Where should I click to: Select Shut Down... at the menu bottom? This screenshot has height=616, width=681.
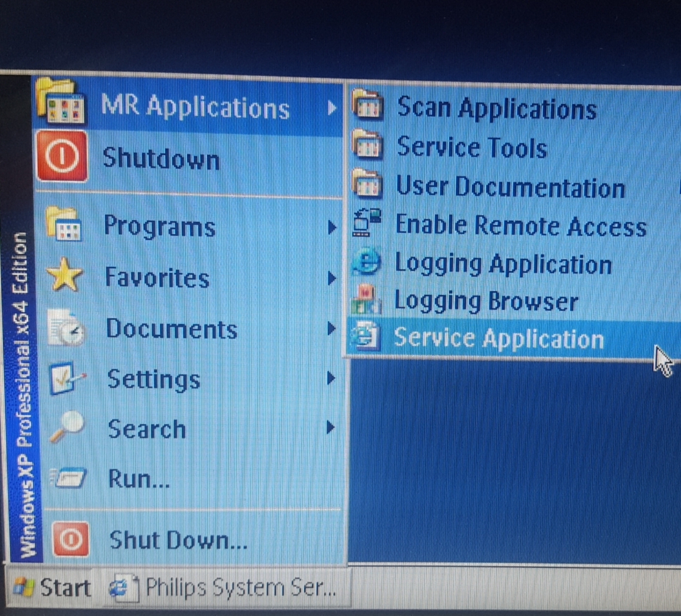tap(193, 539)
